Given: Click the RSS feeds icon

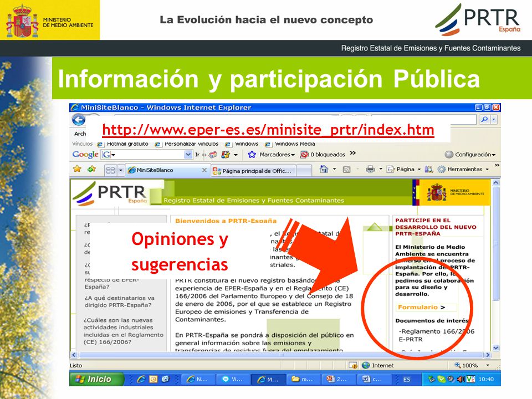Looking at the screenshot, I should pyautogui.click(x=346, y=170).
